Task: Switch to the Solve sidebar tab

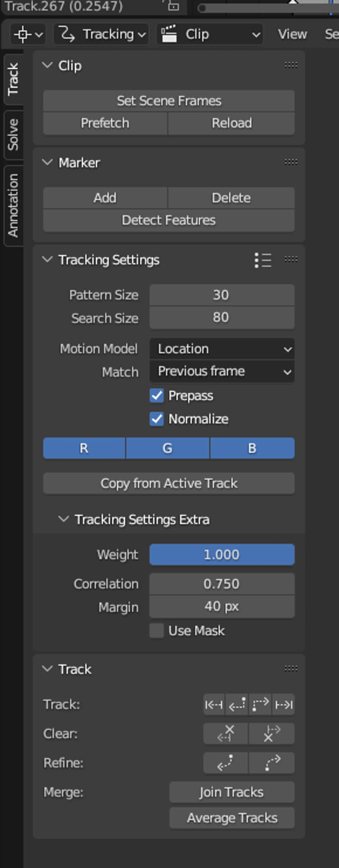Action: tap(13, 134)
